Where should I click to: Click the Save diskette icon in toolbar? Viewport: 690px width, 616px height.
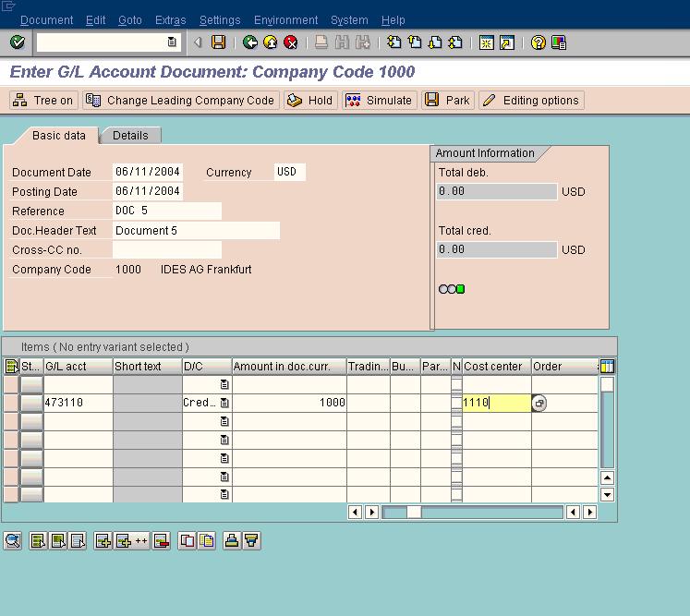[219, 42]
